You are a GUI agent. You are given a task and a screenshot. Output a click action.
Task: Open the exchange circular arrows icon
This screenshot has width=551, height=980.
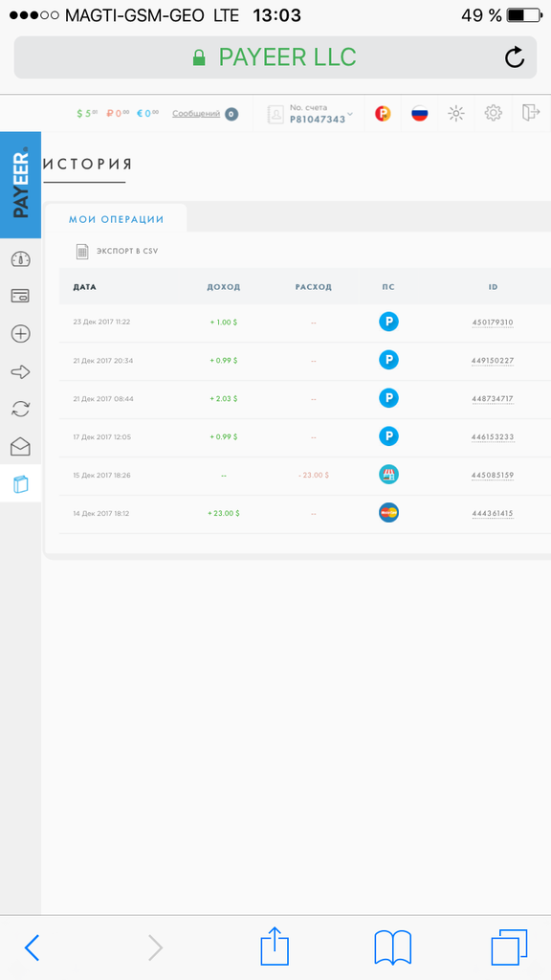point(21,409)
